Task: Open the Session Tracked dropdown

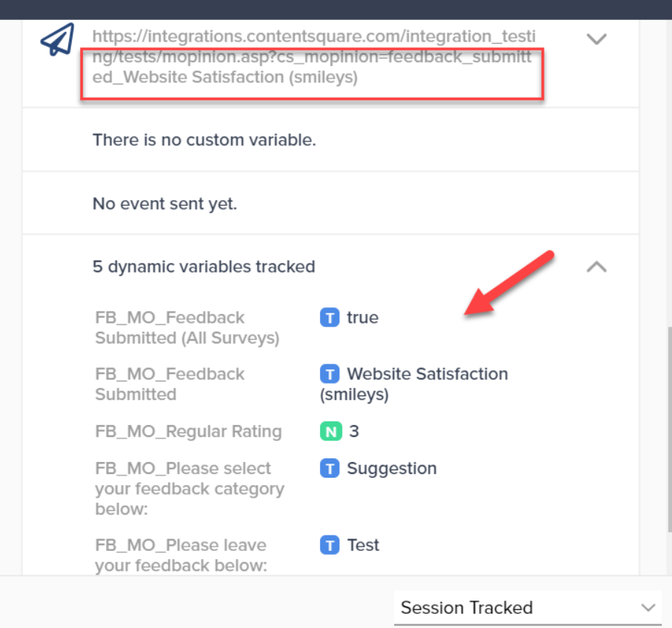Action: pyautogui.click(x=528, y=607)
